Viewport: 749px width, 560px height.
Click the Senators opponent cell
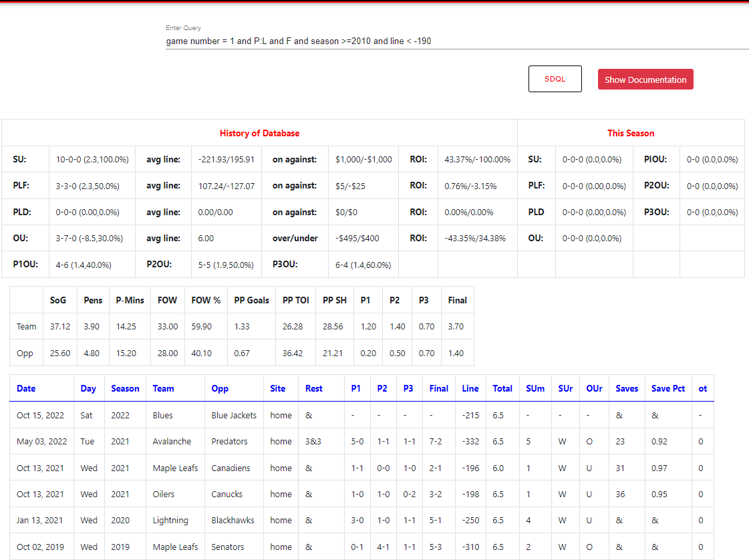tap(228, 547)
